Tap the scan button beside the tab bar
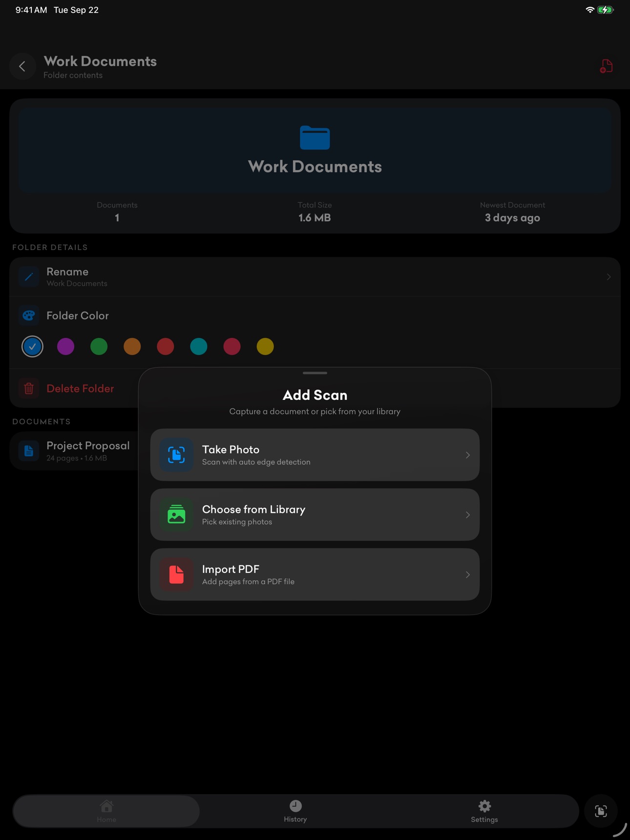The height and width of the screenshot is (840, 630). (601, 811)
